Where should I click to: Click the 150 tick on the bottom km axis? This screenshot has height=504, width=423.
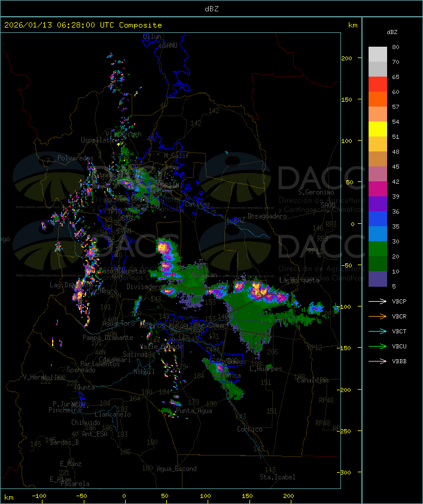247,496
